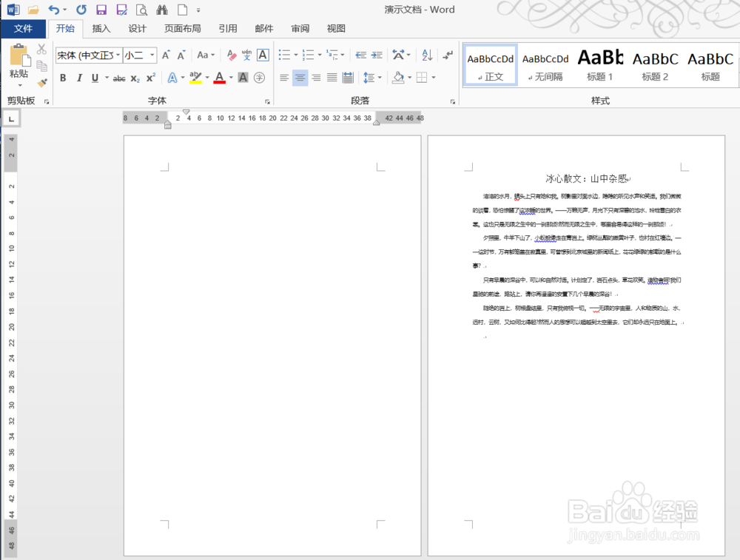Image resolution: width=740 pixels, height=560 pixels.
Task: Apply the 标题 1 style
Action: [600, 65]
